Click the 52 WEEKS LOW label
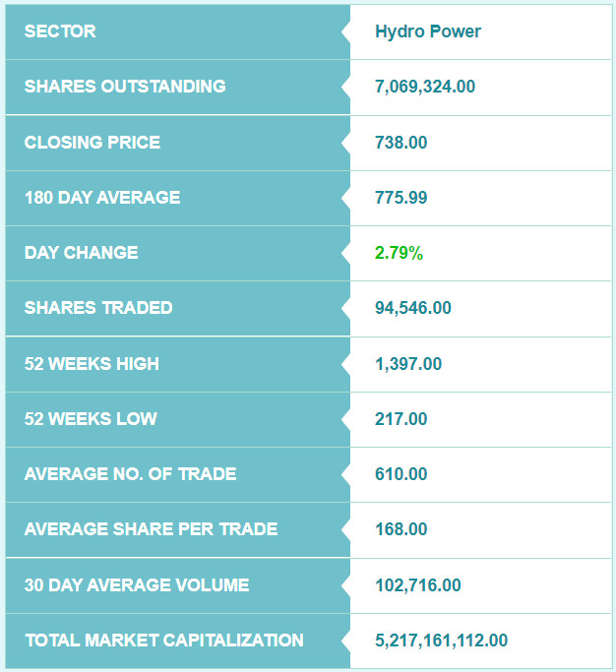The height and width of the screenshot is (672, 616). click(x=91, y=419)
